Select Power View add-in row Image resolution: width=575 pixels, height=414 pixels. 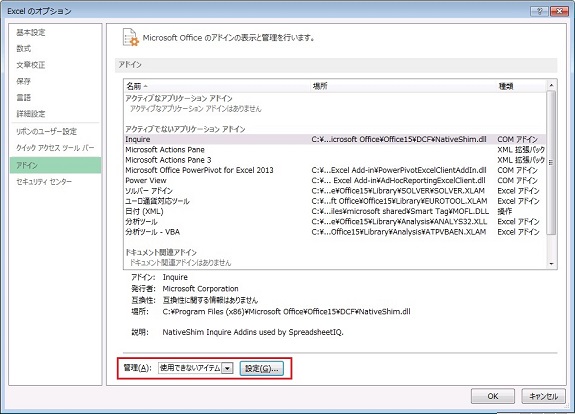[335, 180]
